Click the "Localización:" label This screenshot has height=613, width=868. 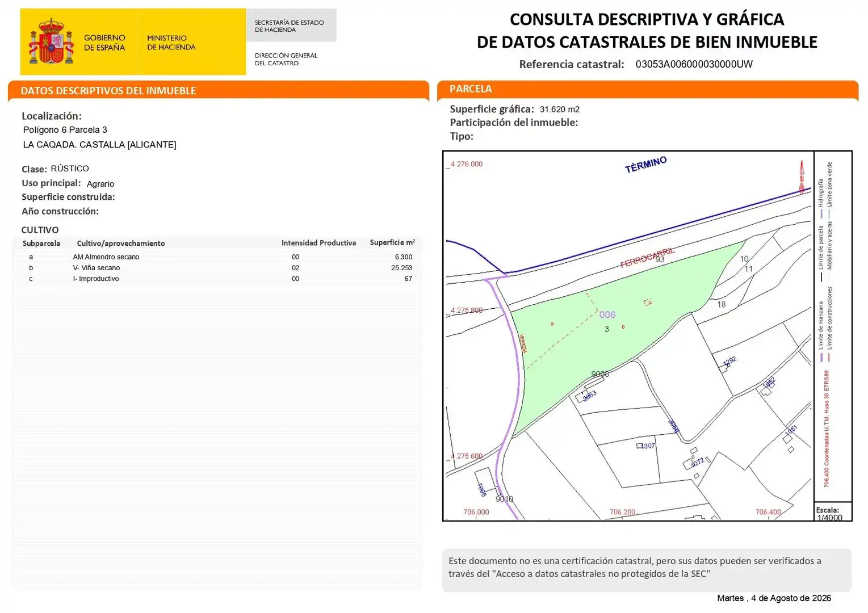pyautogui.click(x=52, y=116)
